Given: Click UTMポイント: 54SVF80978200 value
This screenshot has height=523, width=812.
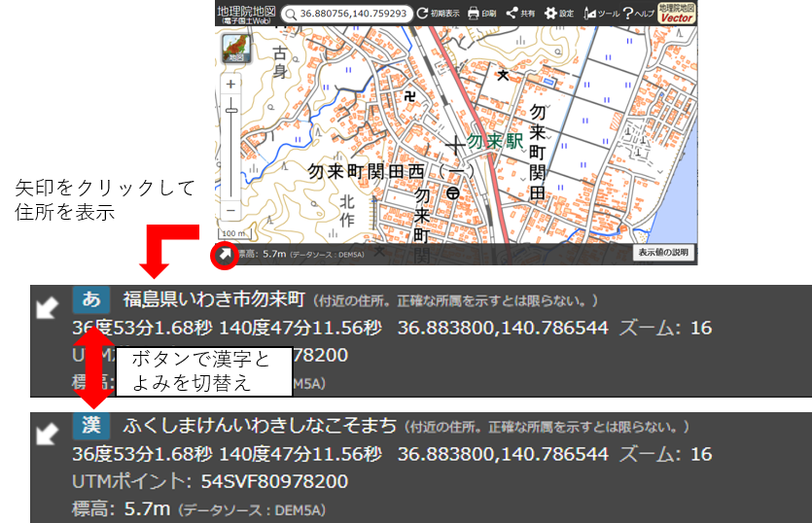Looking at the screenshot, I should click(210, 481).
